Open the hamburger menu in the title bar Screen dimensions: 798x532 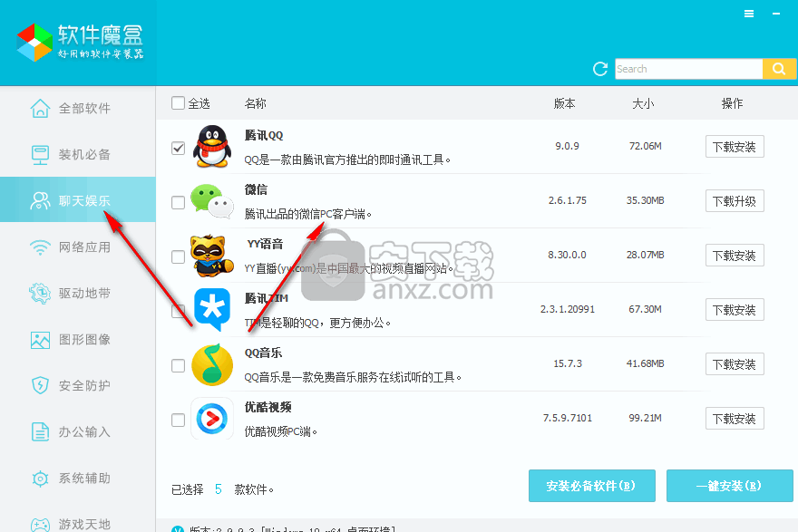tap(749, 14)
